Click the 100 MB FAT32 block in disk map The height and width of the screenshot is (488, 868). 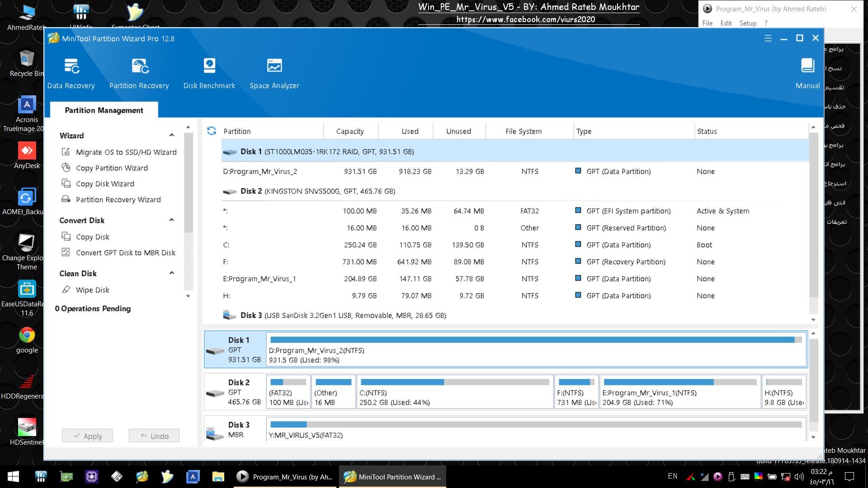point(288,392)
